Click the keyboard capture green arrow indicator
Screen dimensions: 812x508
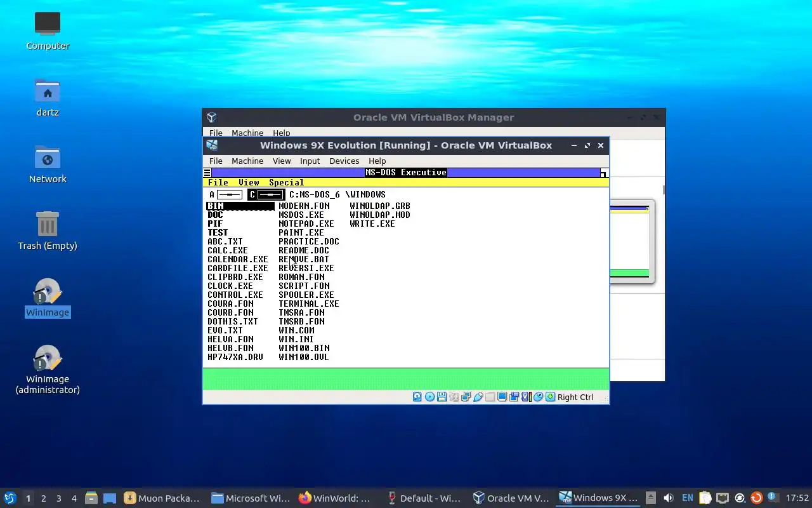coord(550,397)
